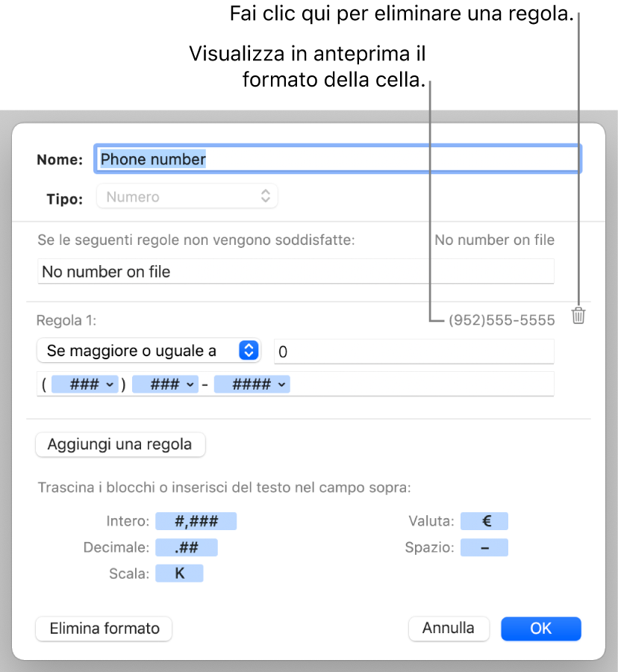The image size is (618, 672).
Task: Open the Tipo Numero dropdown
Action: [x=187, y=197]
